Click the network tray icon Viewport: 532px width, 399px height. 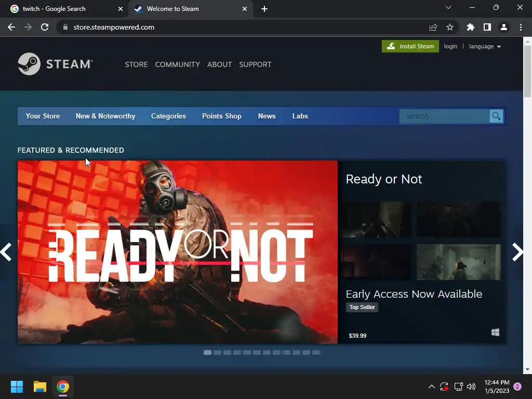[x=458, y=387]
